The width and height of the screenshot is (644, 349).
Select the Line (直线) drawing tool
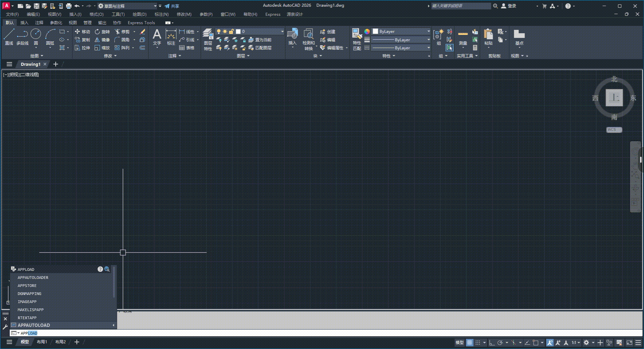(9, 37)
